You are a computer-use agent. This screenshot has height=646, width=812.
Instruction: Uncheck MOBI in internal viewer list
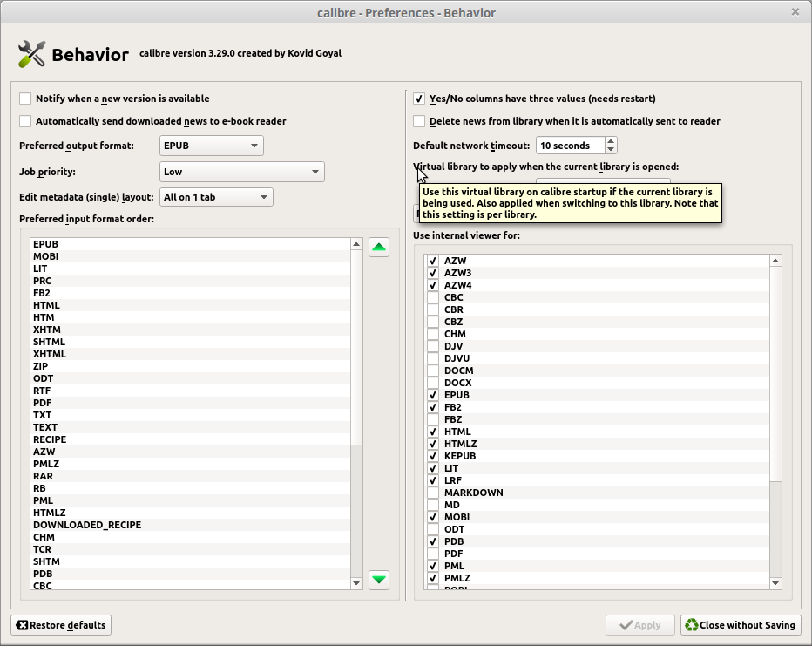tap(433, 517)
